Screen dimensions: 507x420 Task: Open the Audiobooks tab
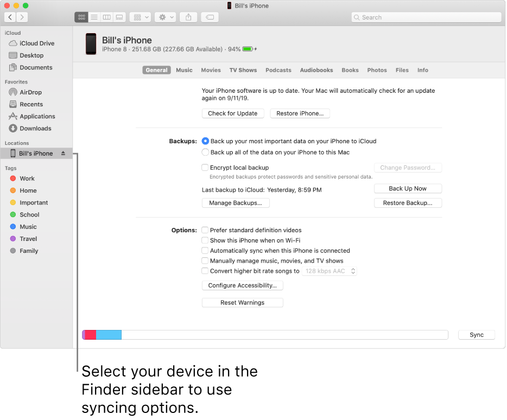(x=316, y=70)
